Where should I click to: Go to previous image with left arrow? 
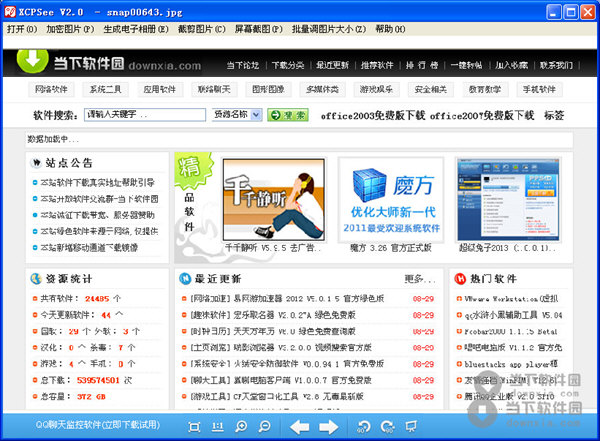pyautogui.click(x=299, y=426)
